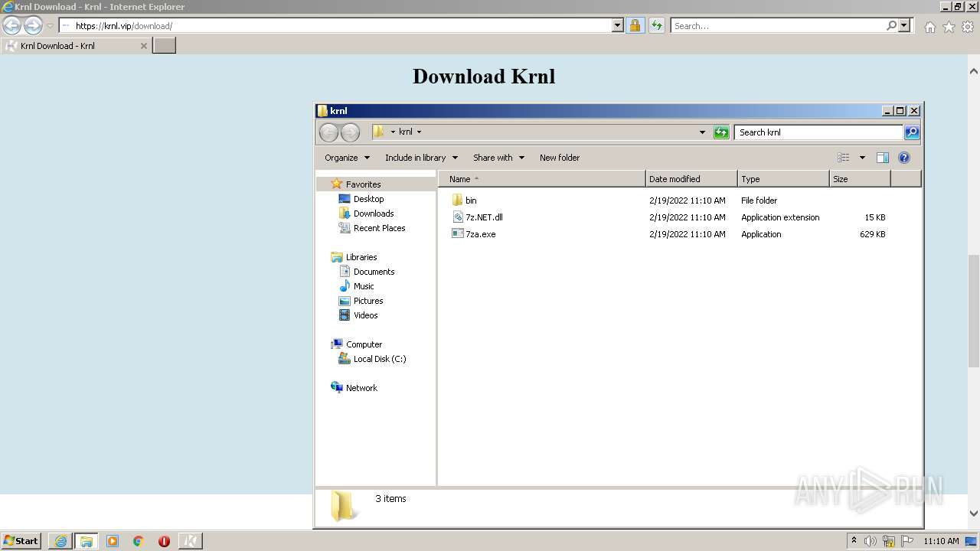
Task: Open the bin folder icon
Action: (x=458, y=201)
